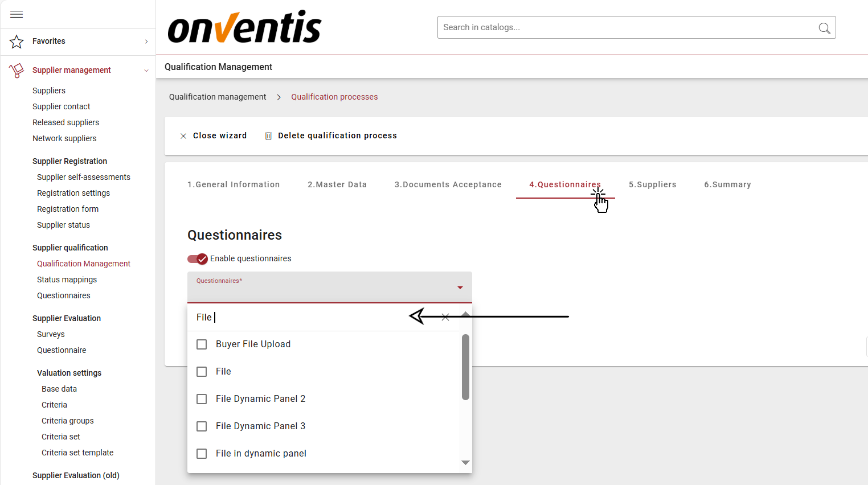Viewport: 868px width, 485px height.
Task: Click the catalog search magnifier icon
Action: tap(824, 28)
